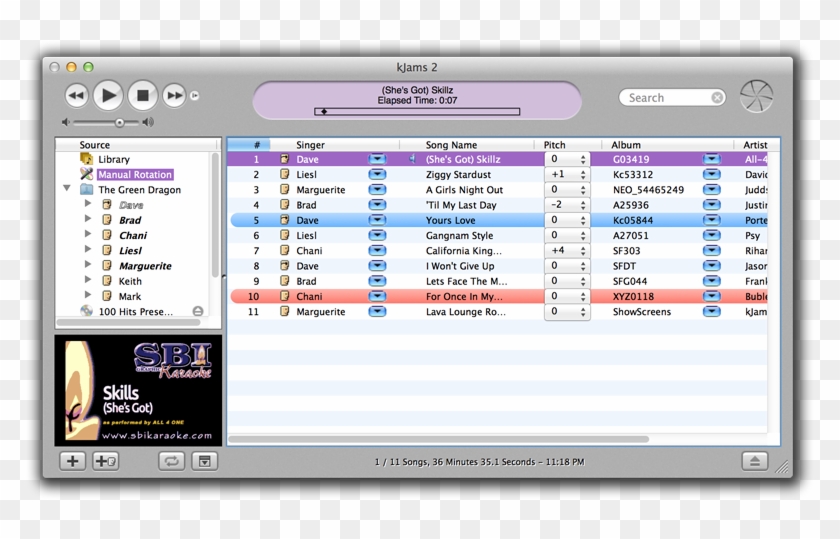Expand Brad's singer playlist
840x539 pixels.
point(88,220)
